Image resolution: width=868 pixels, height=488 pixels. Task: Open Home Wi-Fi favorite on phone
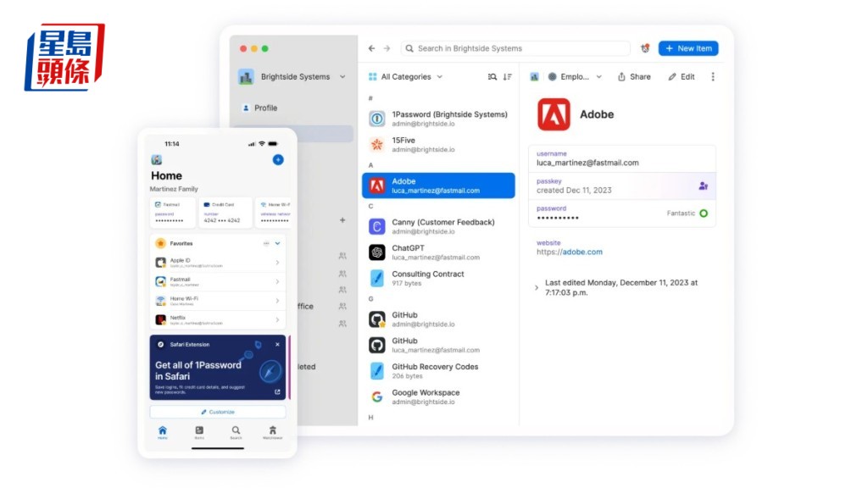click(x=218, y=301)
